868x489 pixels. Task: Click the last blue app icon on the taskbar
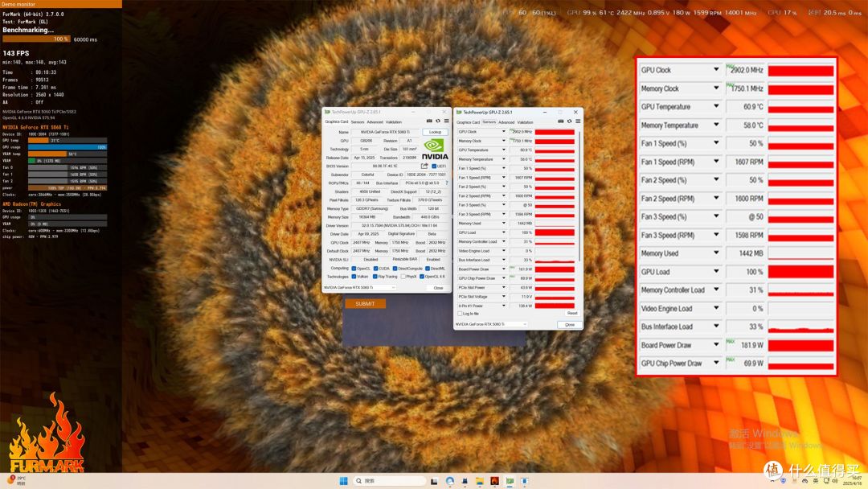(524, 481)
